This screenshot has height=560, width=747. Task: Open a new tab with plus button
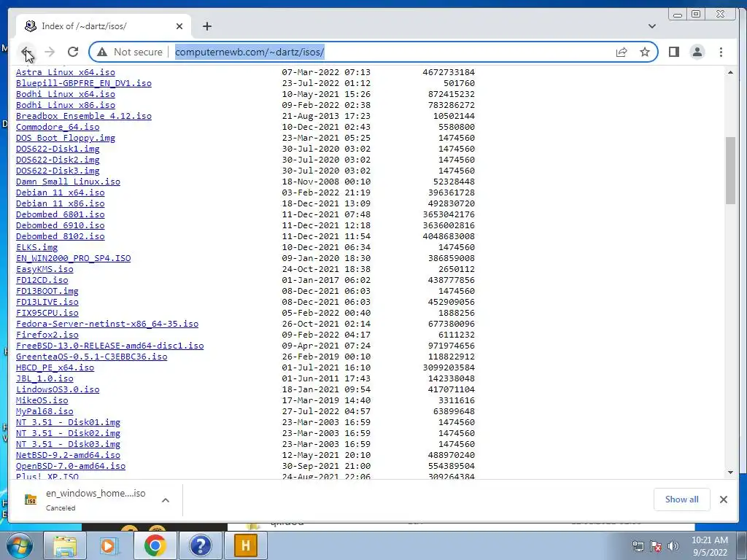[x=206, y=26]
